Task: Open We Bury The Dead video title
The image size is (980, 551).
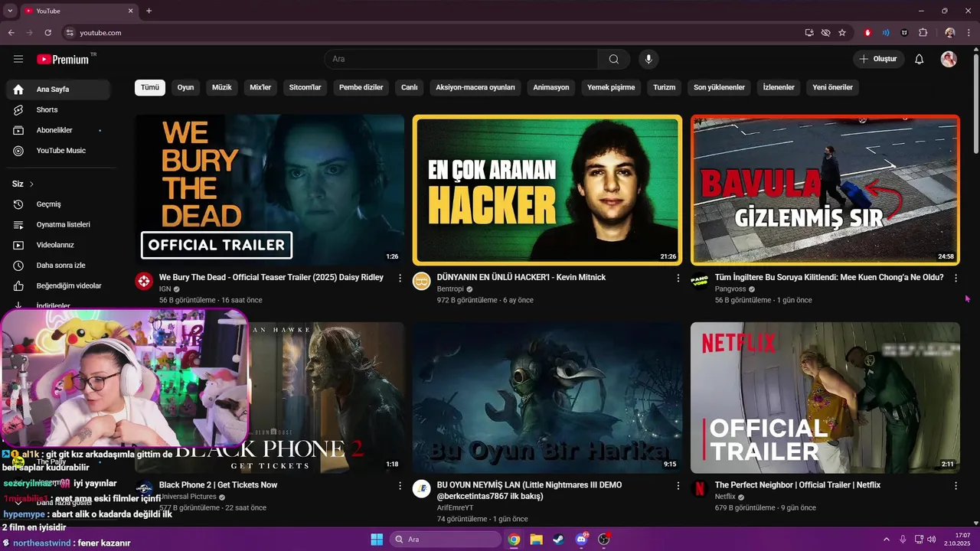Action: point(271,277)
